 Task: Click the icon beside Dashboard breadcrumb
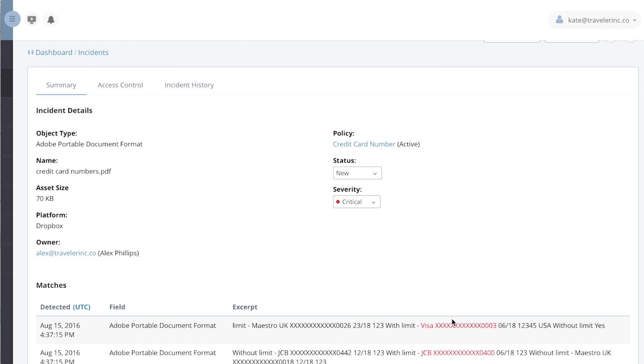(x=30, y=52)
